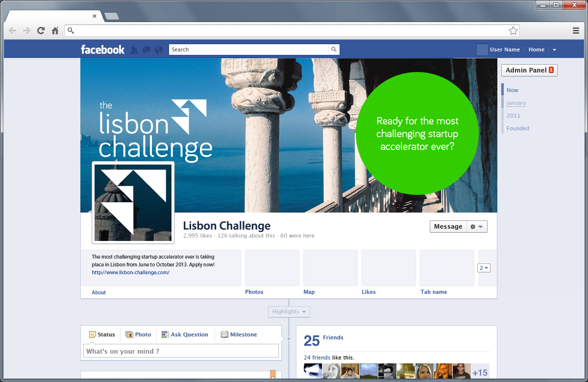The image size is (588, 382).
Task: Open friend requests from the top bar
Action: tap(134, 49)
